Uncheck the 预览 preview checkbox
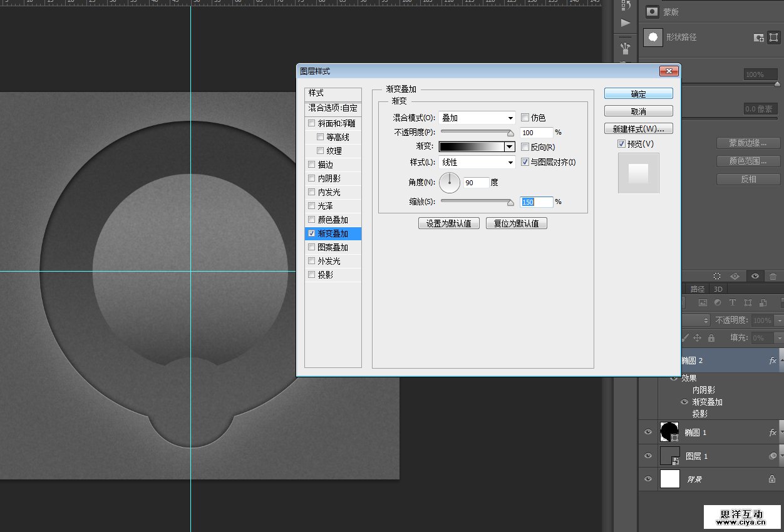 click(621, 144)
